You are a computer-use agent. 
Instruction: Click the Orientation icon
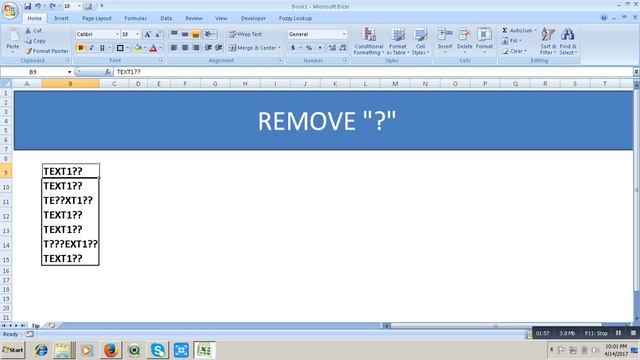[x=208, y=34]
